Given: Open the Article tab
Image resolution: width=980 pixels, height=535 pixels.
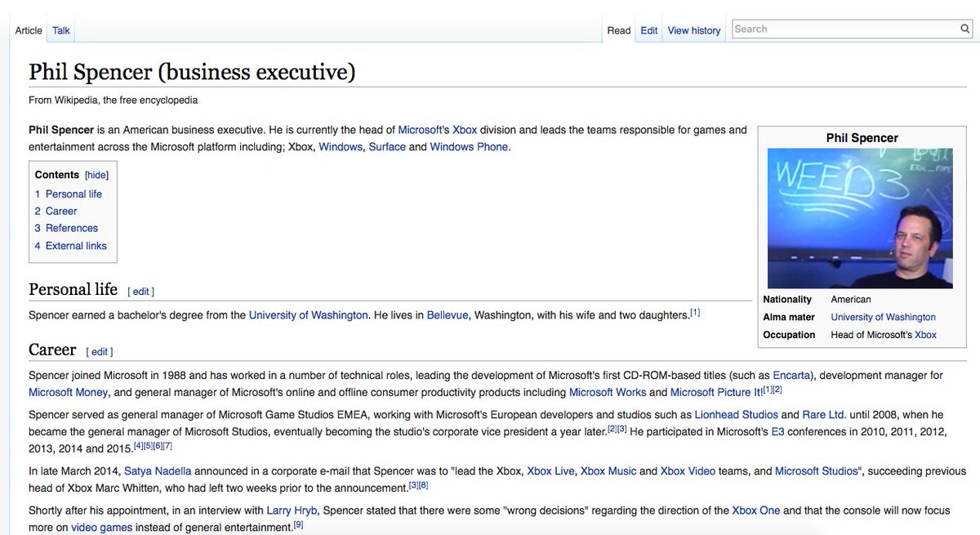Looking at the screenshot, I should (x=29, y=30).
